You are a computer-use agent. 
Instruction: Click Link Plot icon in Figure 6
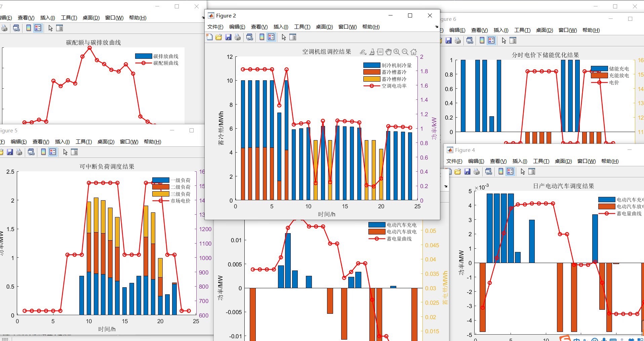tap(470, 41)
